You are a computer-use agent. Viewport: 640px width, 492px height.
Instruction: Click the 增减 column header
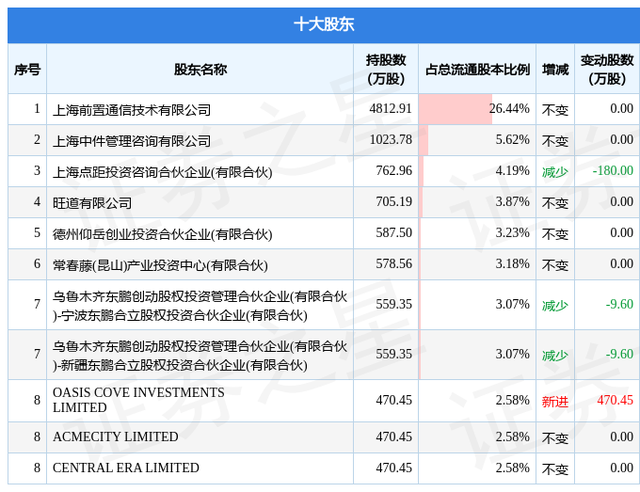pos(555,69)
